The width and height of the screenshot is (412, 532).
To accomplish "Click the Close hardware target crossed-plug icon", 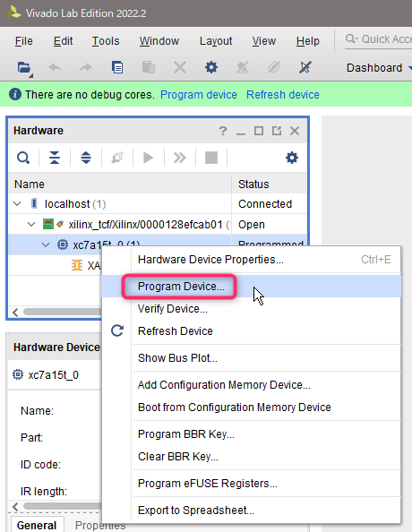I will click(x=305, y=67).
